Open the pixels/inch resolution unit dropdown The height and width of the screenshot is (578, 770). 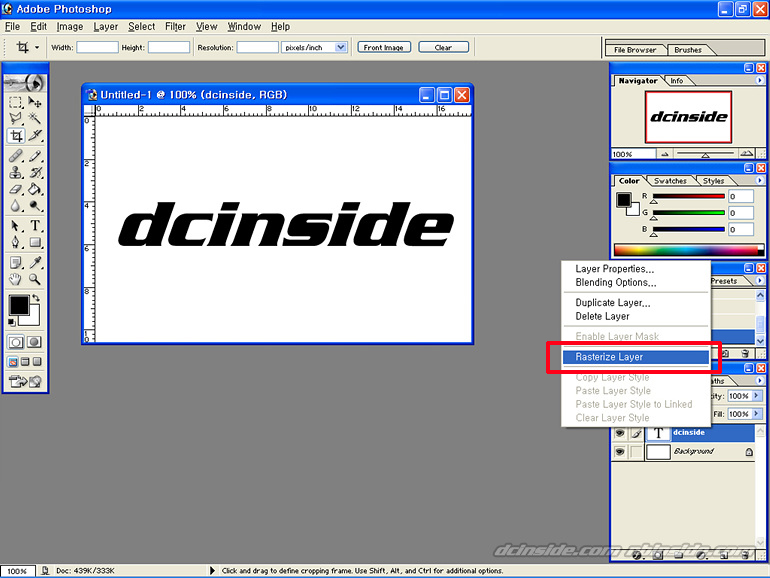point(340,47)
